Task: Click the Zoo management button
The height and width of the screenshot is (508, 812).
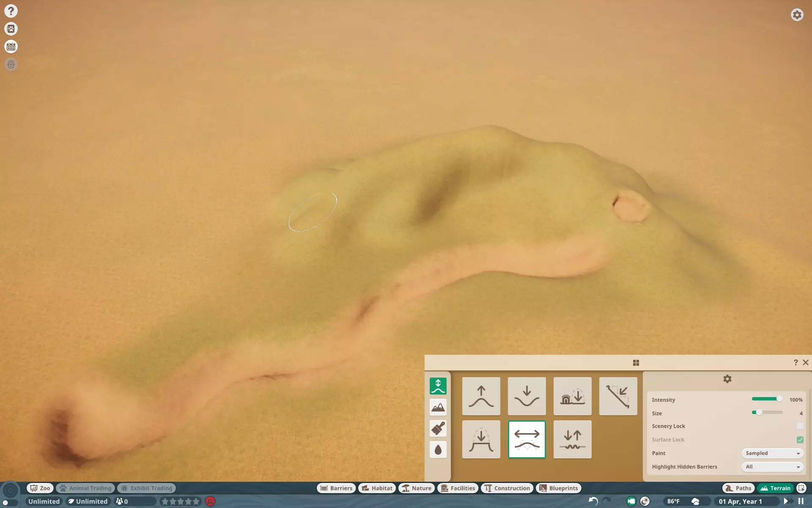Action: point(40,488)
